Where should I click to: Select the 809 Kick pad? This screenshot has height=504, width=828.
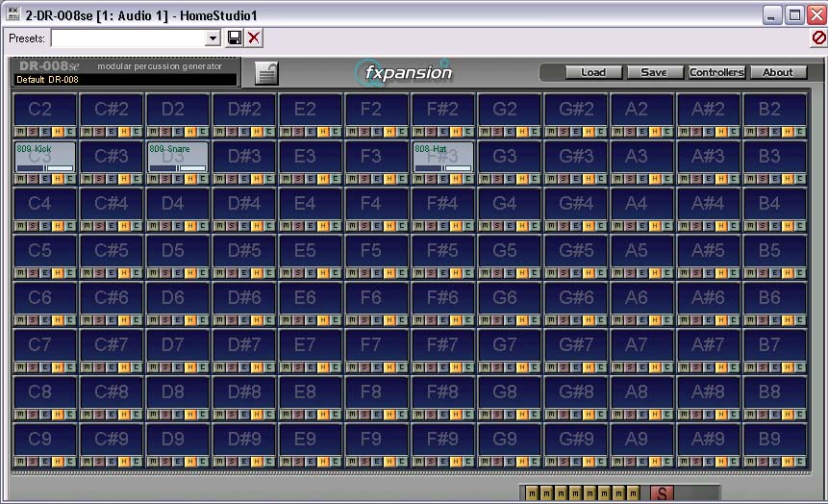point(45,157)
